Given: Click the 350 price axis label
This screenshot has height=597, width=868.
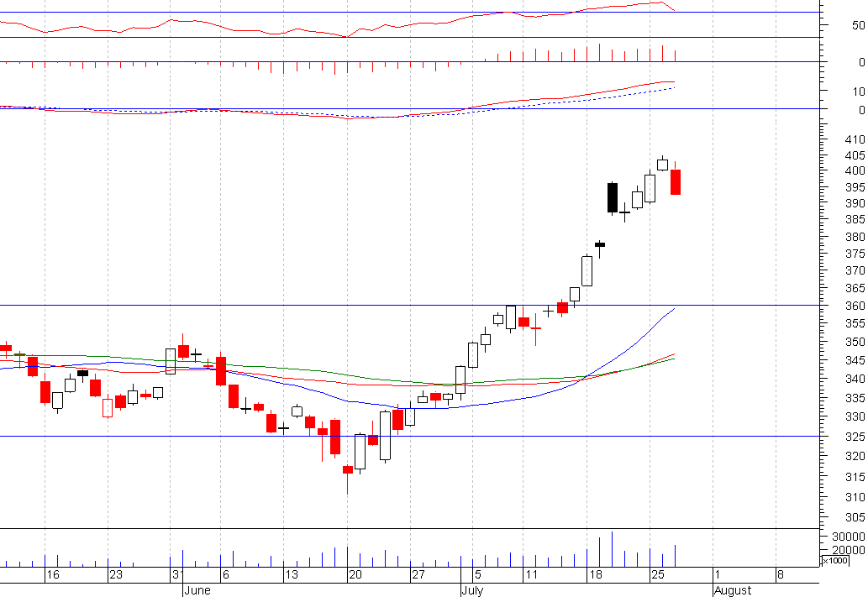Looking at the screenshot, I should tap(855, 342).
